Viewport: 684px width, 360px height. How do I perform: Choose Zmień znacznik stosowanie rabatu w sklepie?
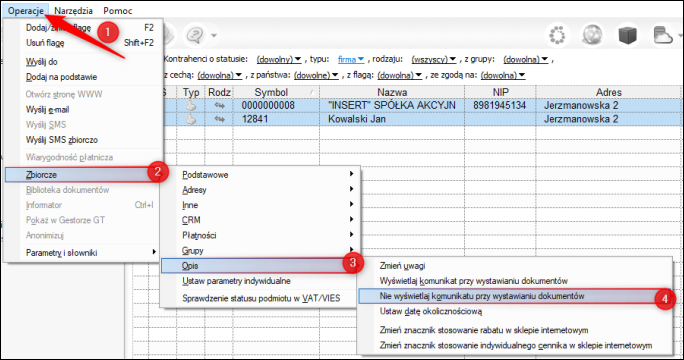point(515,330)
